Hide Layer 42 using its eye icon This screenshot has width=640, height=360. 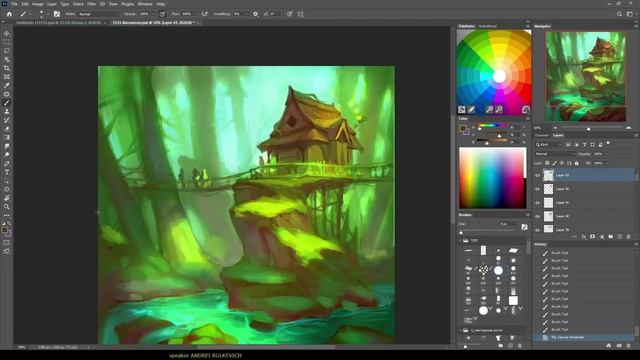pyautogui.click(x=537, y=189)
